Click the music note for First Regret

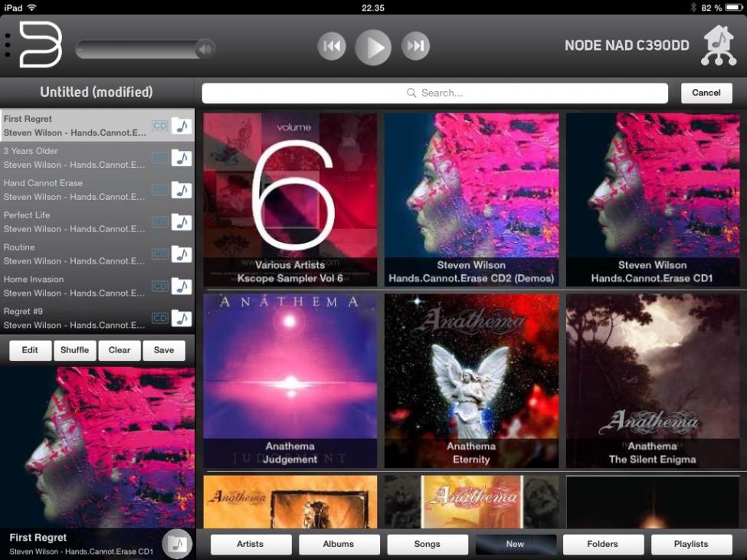182,126
